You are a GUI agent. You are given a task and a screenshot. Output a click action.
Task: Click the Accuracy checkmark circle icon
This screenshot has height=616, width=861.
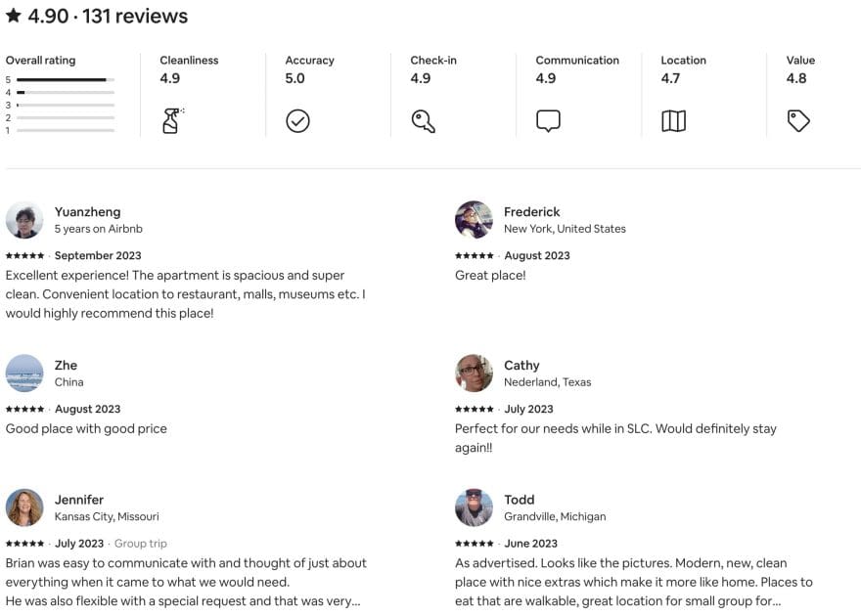coord(297,121)
